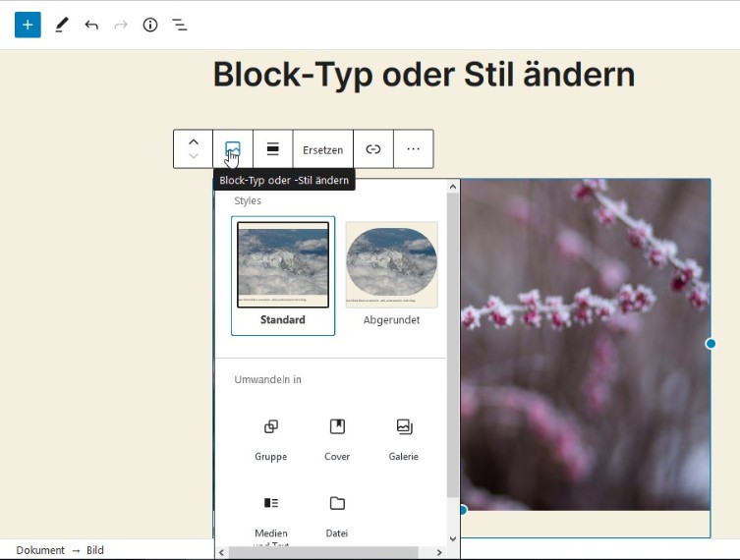The width and height of the screenshot is (740, 560).
Task: Convert the image into a Galerie
Action: click(x=403, y=437)
